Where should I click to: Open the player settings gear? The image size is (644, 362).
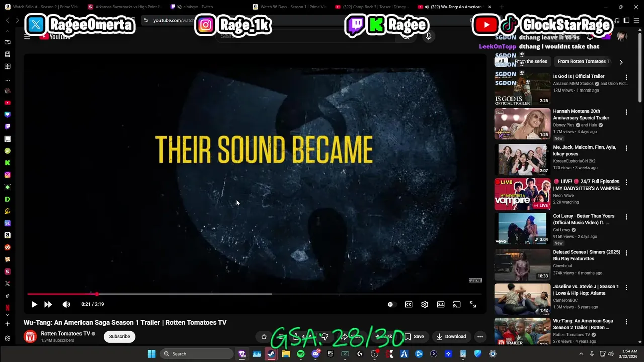[425, 304]
